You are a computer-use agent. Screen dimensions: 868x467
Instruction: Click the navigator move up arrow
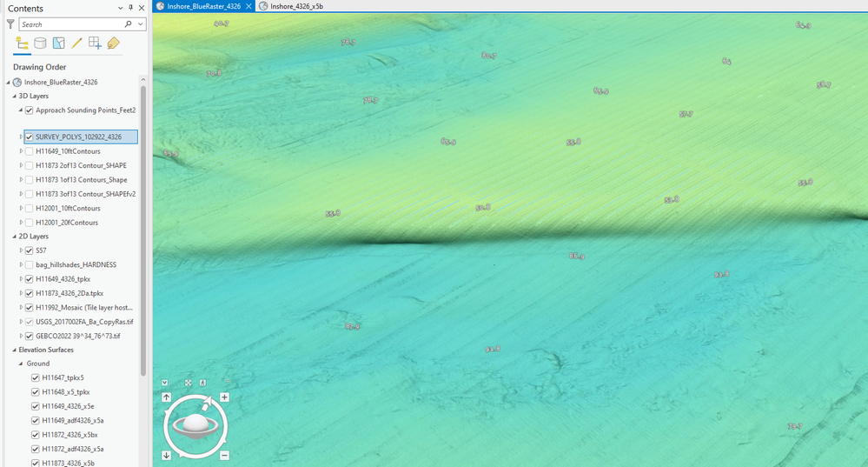pos(166,397)
